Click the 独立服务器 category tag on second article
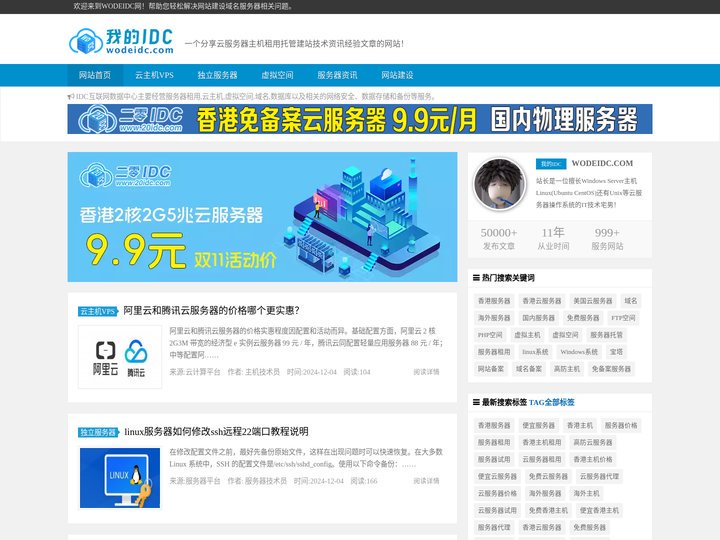Image resolution: width=720 pixels, height=540 pixels. pyautogui.click(x=98, y=432)
